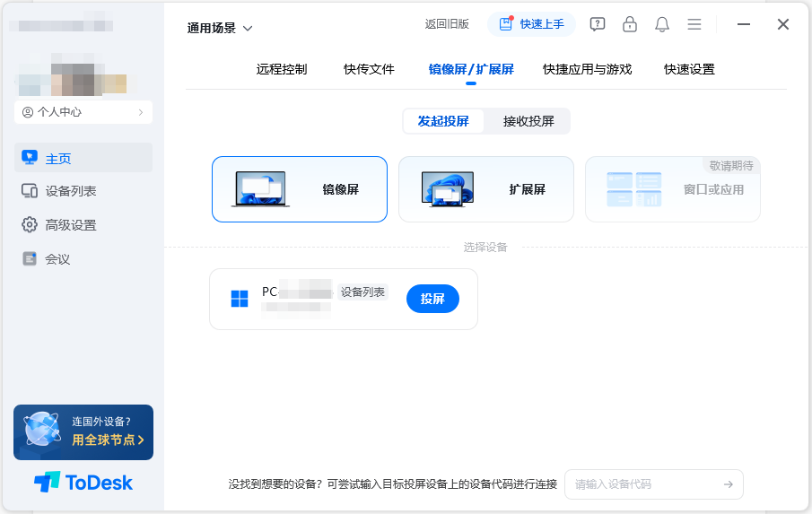Switch to 远程控制 tab
Viewport: 812px width, 514px height.
click(x=282, y=69)
